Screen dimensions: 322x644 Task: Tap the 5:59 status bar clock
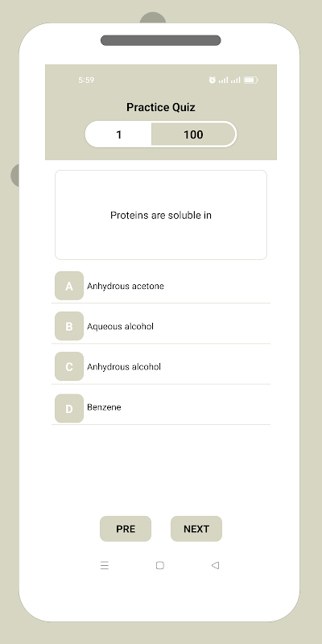click(86, 80)
